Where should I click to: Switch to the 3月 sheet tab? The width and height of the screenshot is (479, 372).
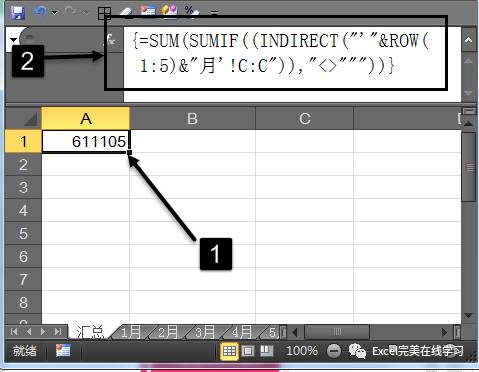(x=205, y=332)
